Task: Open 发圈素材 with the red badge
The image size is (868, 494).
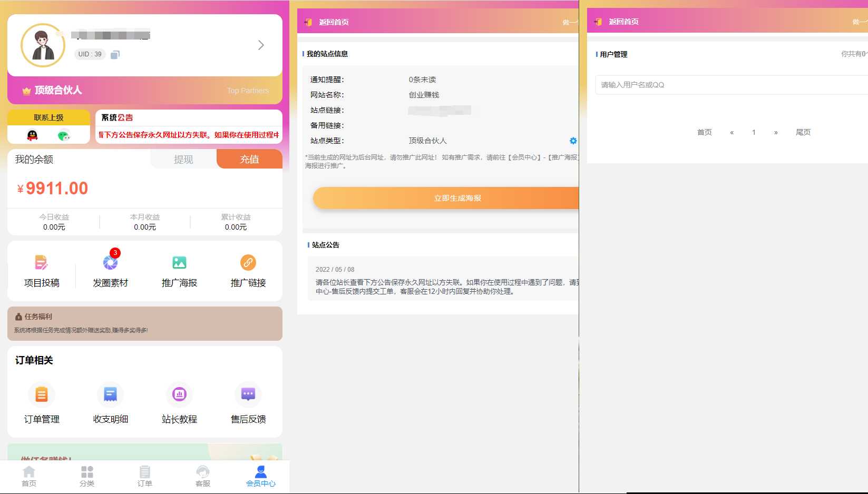Action: (110, 270)
